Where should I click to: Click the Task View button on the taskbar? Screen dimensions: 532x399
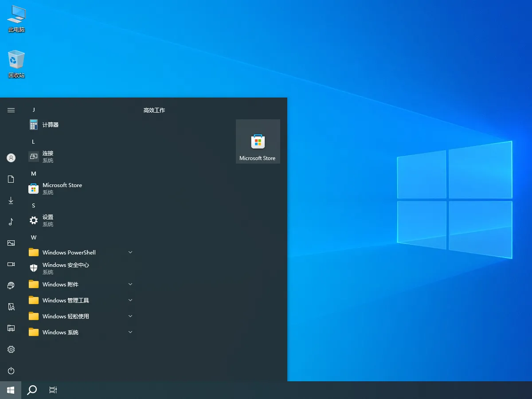[53, 390]
